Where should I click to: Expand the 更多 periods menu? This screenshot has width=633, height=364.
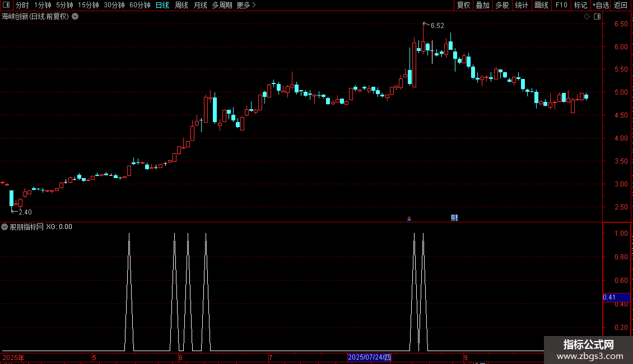click(x=246, y=5)
